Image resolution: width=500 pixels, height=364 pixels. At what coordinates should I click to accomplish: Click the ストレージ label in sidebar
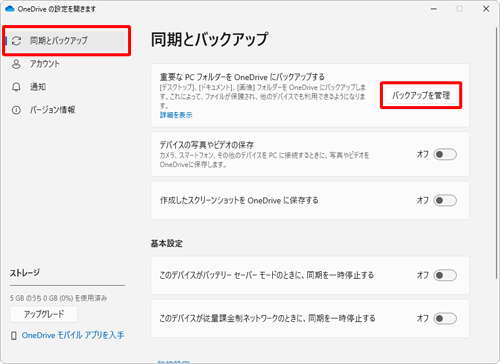point(25,273)
